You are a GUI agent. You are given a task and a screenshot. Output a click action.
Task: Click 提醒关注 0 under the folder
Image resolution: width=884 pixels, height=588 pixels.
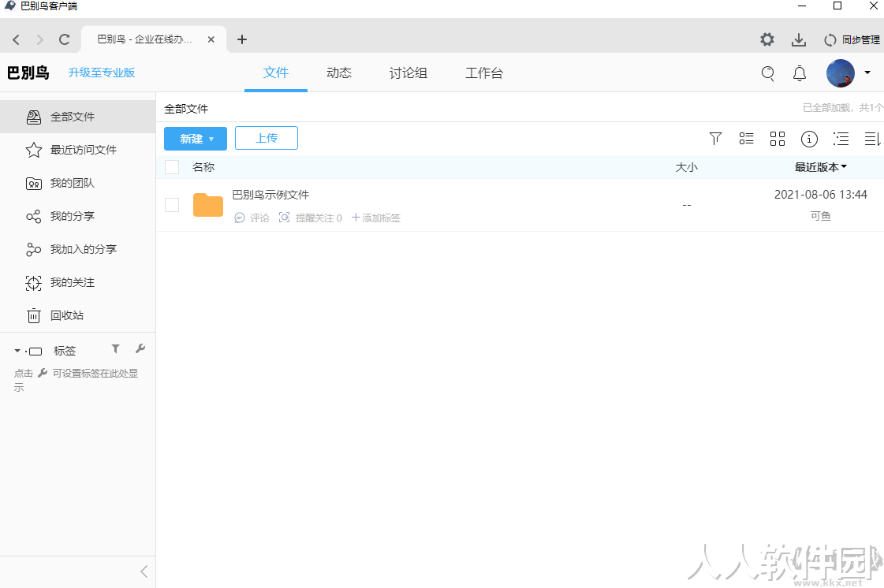[x=311, y=218]
